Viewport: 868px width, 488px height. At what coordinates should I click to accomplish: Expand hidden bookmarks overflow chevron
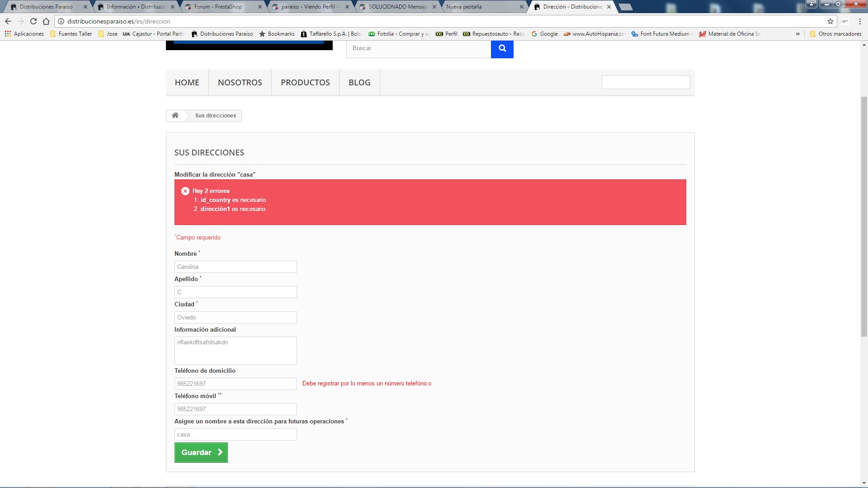click(x=797, y=34)
